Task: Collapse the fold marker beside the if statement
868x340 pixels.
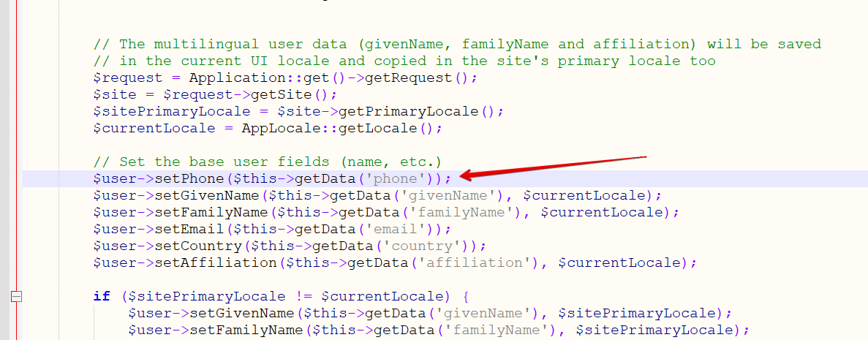Action: click(17, 296)
